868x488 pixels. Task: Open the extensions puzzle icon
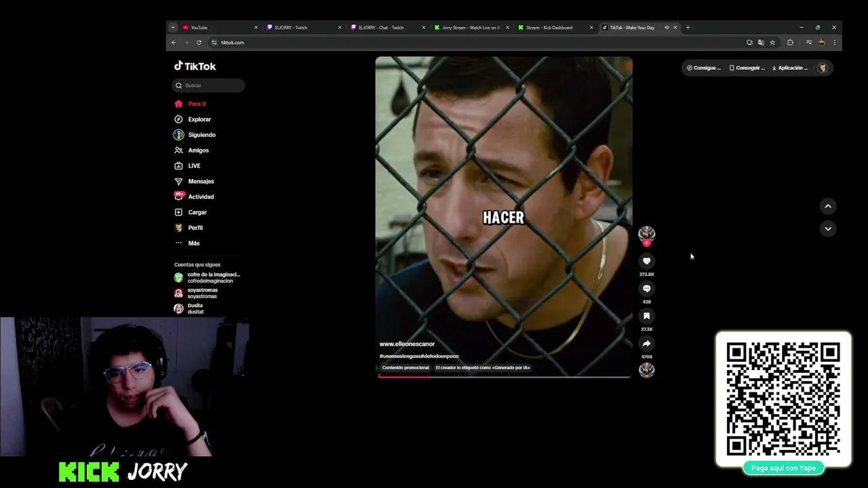point(790,43)
